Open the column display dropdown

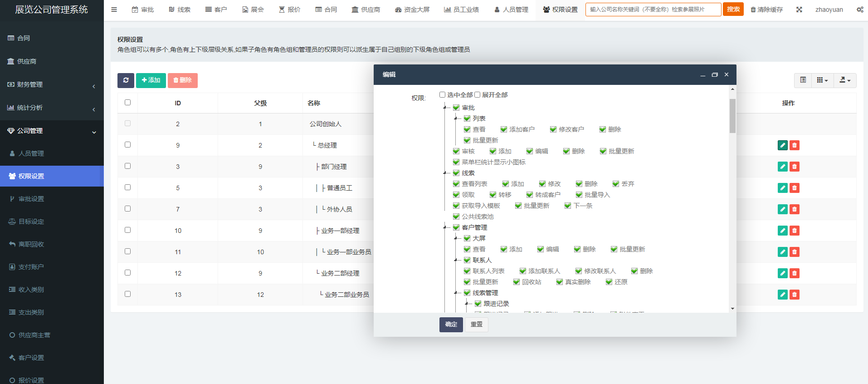[822, 80]
